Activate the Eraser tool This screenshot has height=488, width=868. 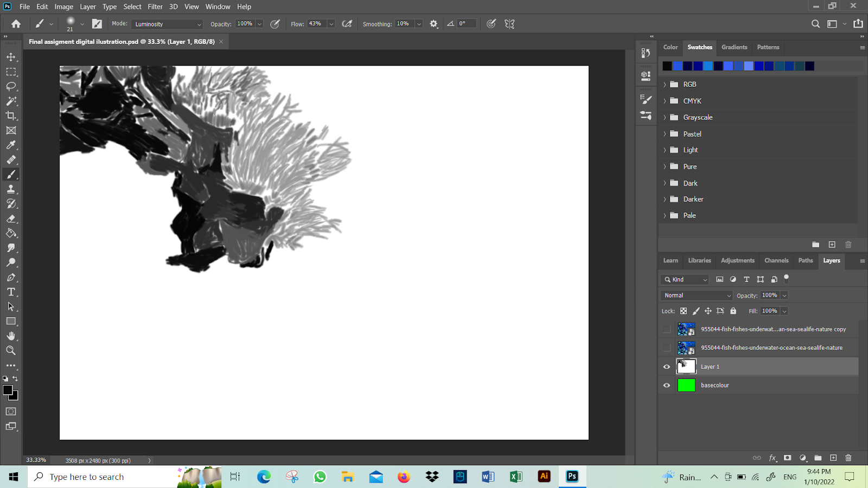coord(11,219)
